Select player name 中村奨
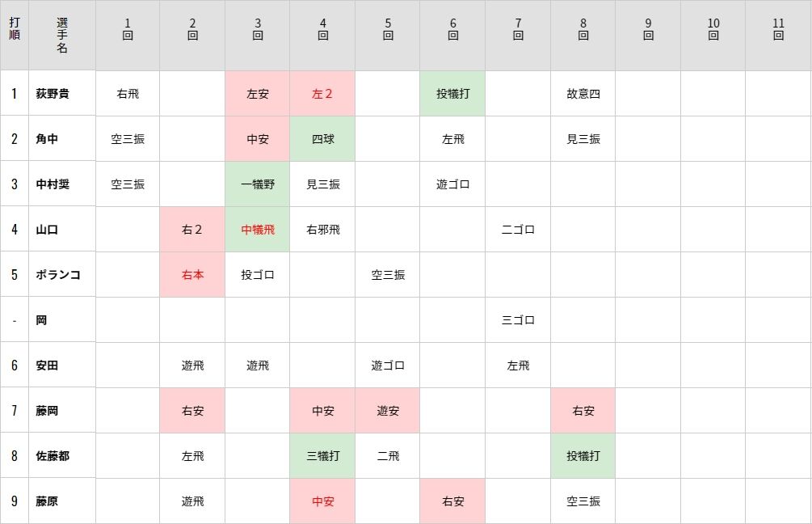Screen dimensions: 812x524 (x=53, y=184)
